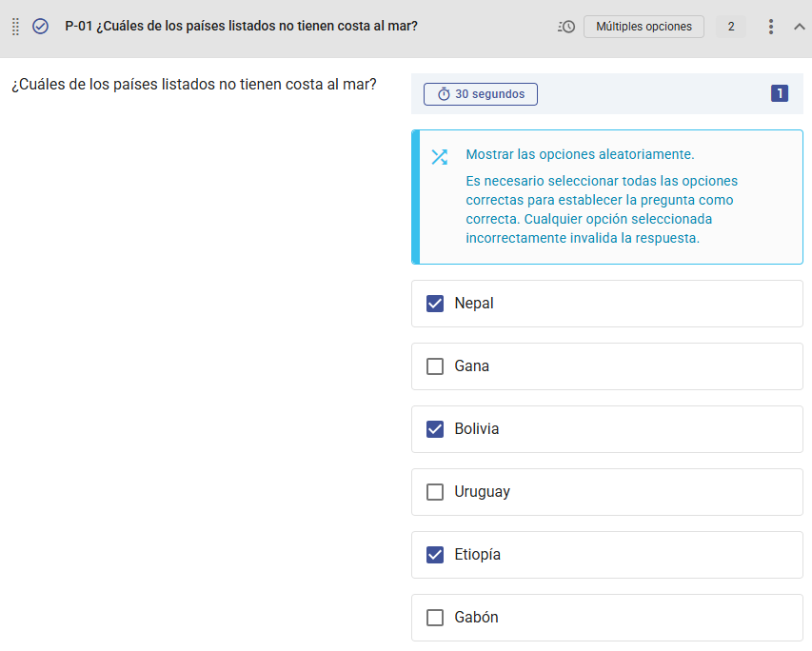Collapse the P-01 question panel
812x651 pixels.
click(x=800, y=27)
